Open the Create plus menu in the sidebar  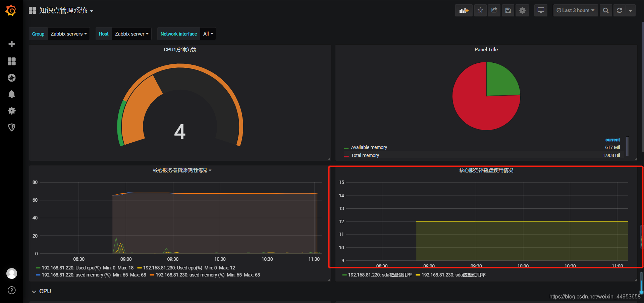[12, 44]
